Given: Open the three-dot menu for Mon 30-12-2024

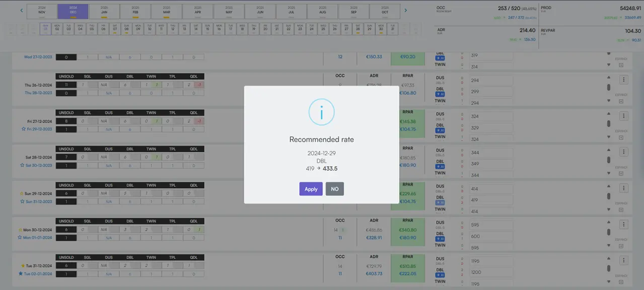Looking at the screenshot, I should click(624, 225).
